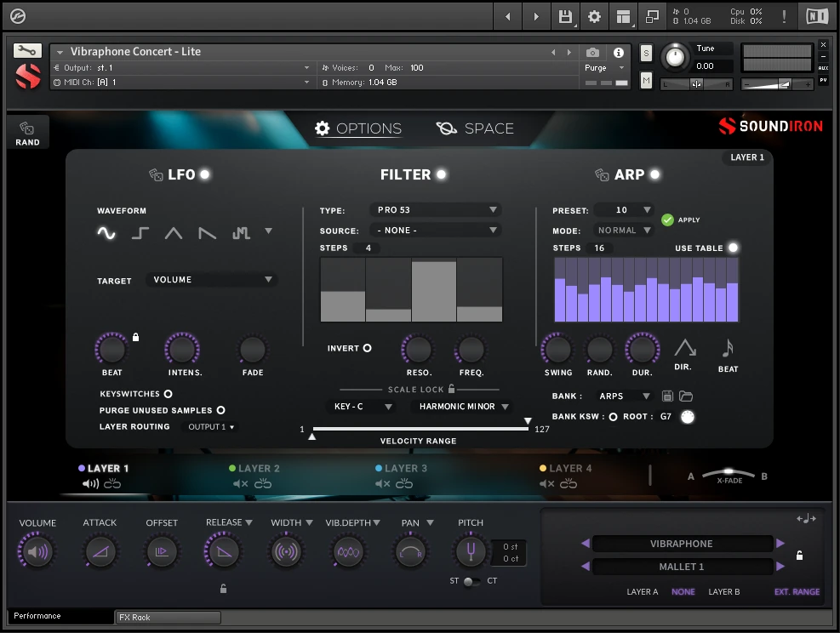Open instrument info with the i icon
The height and width of the screenshot is (633, 840).
pos(617,52)
